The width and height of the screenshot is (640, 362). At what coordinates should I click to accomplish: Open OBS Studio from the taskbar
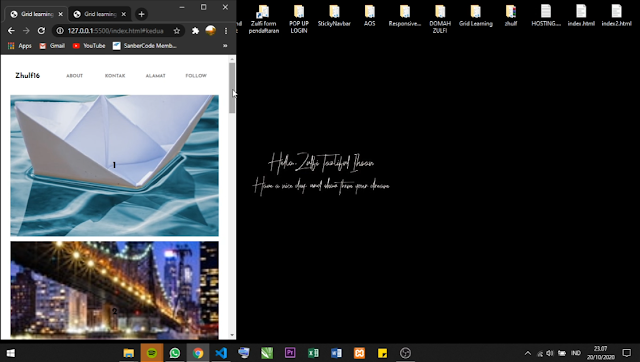click(x=405, y=353)
